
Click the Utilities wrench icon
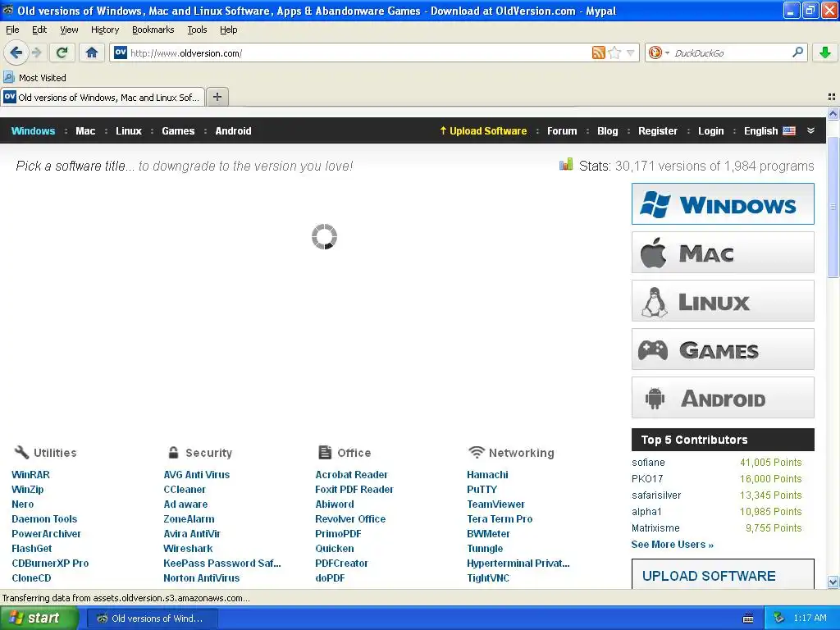[21, 452]
